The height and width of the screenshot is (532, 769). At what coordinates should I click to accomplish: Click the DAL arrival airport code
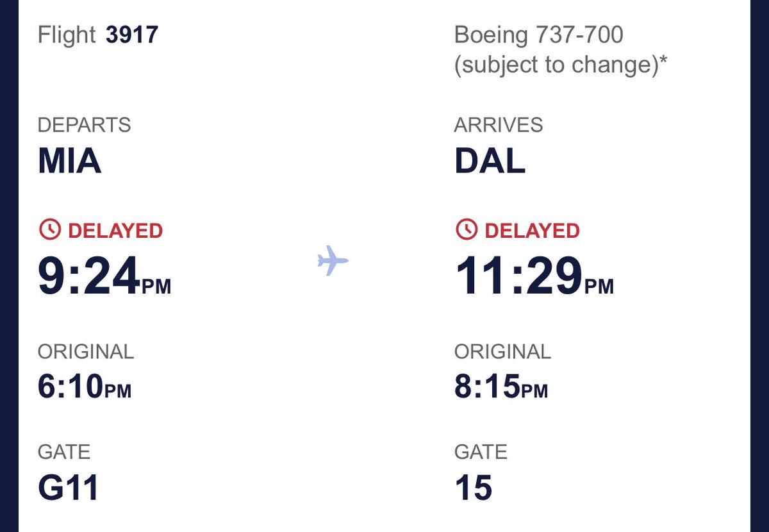(x=490, y=162)
